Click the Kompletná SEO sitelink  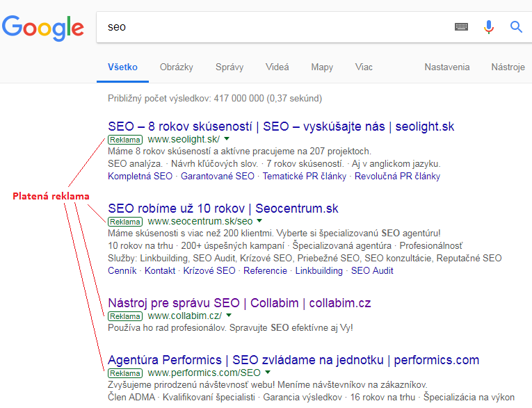pyautogui.click(x=140, y=176)
